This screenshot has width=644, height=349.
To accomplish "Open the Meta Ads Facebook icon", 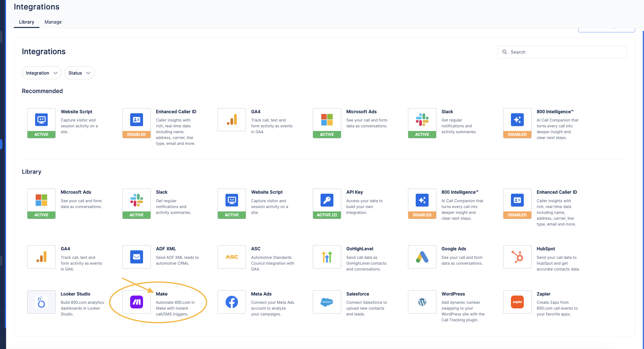I will point(232,302).
